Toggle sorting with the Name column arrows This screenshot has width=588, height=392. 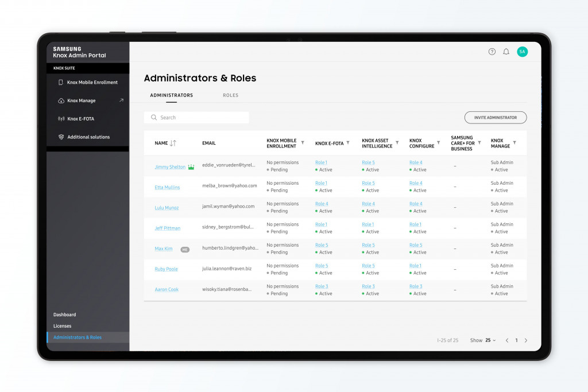173,142
